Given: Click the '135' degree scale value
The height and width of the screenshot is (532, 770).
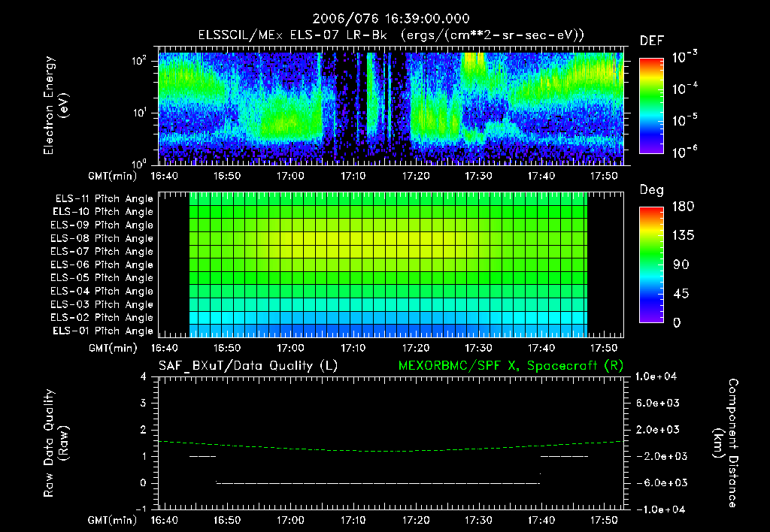Looking at the screenshot, I should coord(683,235).
